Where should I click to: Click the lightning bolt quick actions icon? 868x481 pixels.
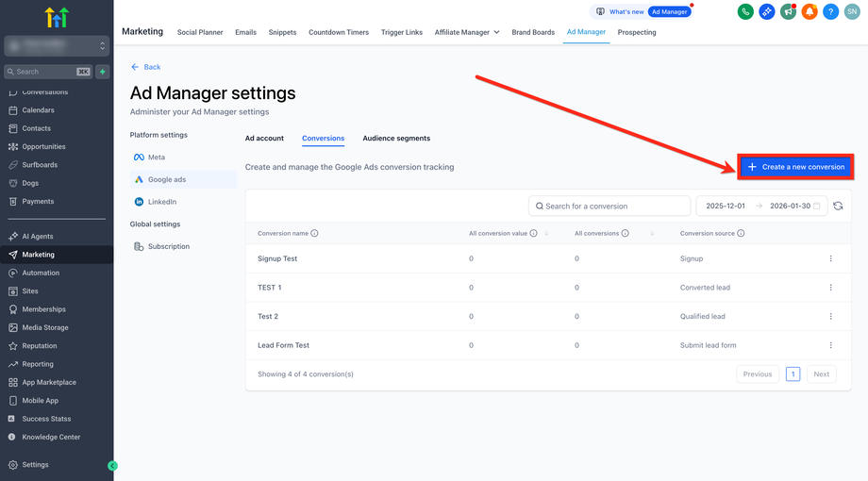(x=103, y=72)
